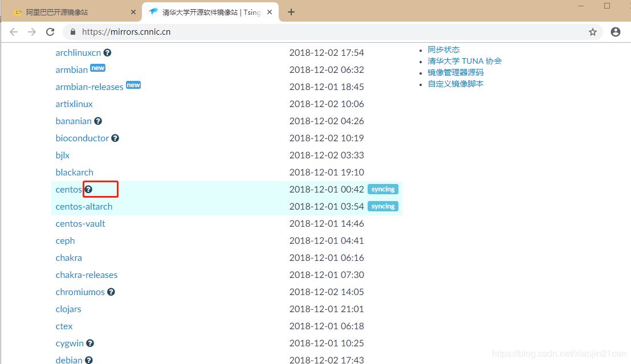The height and width of the screenshot is (364, 631).
Task: Minimize the browser window
Action: (x=581, y=6)
